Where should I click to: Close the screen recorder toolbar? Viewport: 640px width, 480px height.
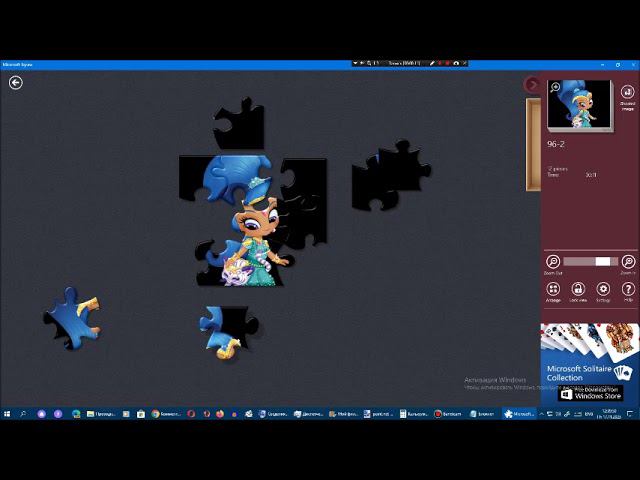[465, 63]
